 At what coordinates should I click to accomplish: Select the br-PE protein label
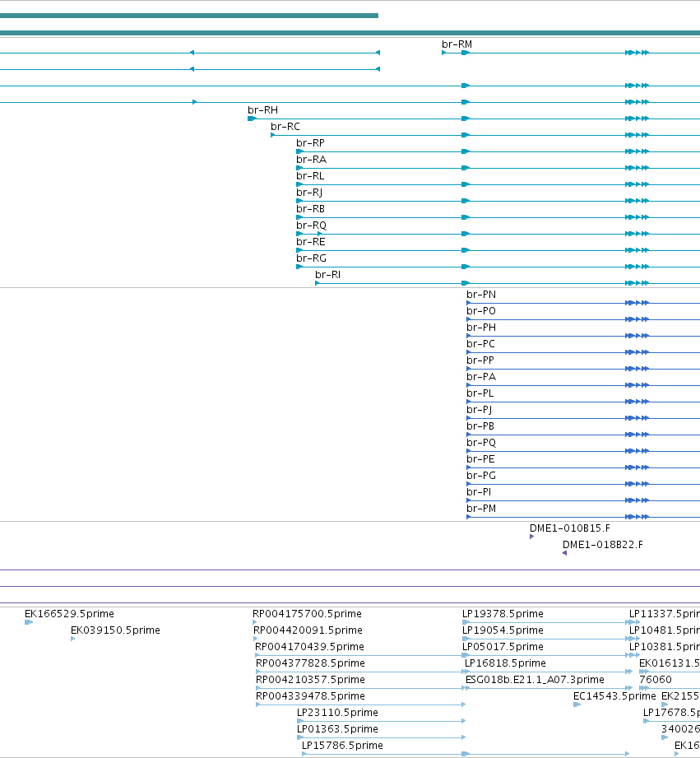(480, 458)
